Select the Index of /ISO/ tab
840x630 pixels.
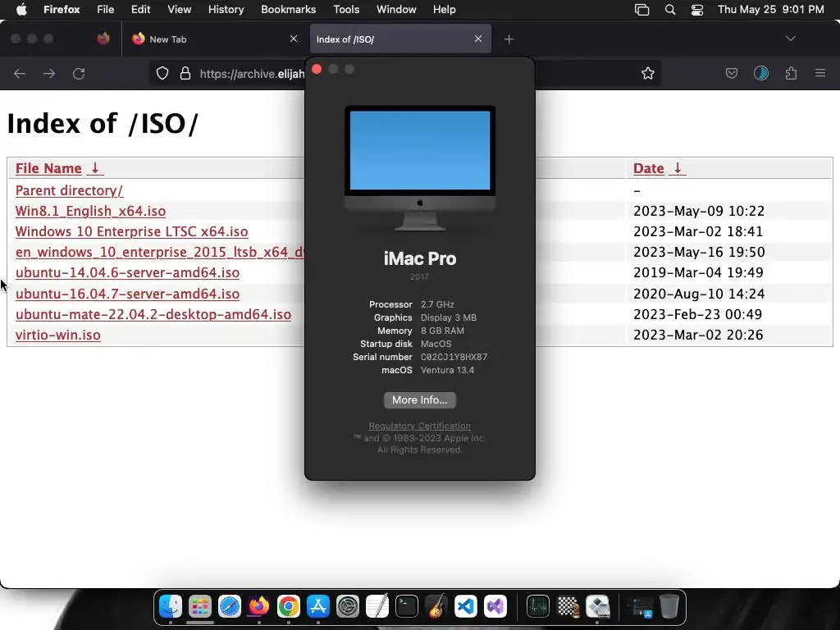(x=400, y=39)
